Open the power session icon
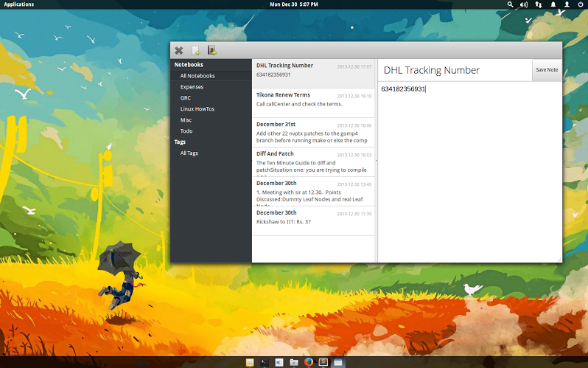Screen dimensions: 588x368 [581, 4]
